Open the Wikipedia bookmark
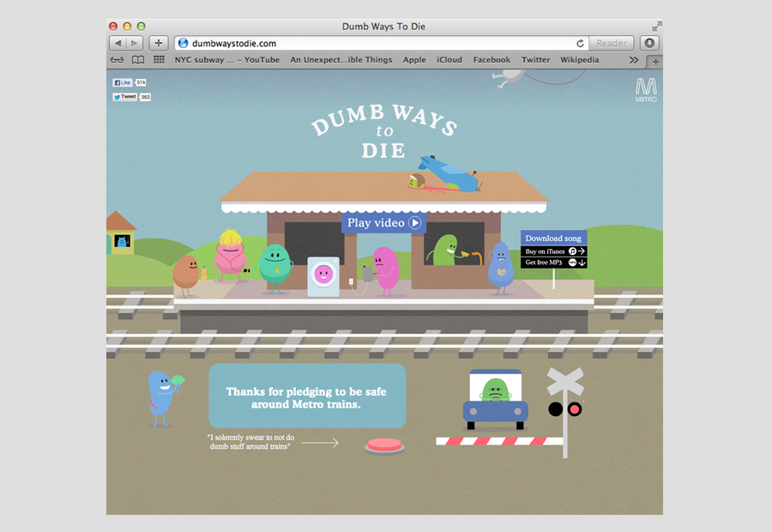Image resolution: width=772 pixels, height=532 pixels. coord(580,59)
